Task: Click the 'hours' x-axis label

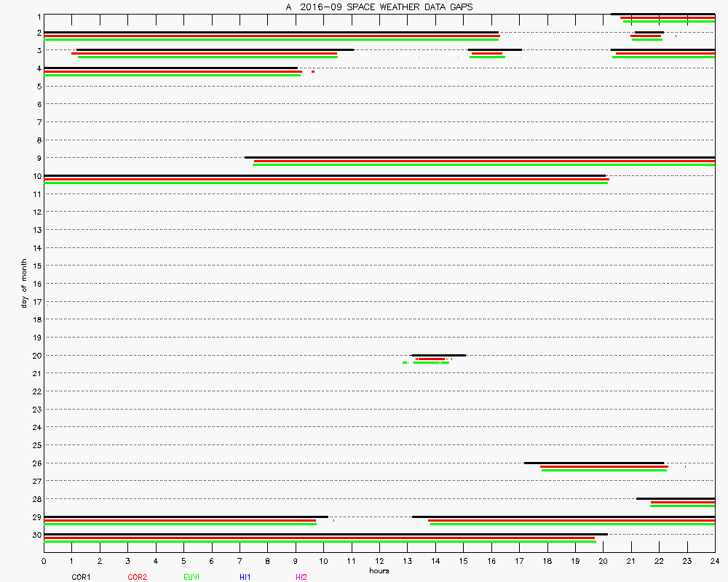Action: (x=379, y=570)
